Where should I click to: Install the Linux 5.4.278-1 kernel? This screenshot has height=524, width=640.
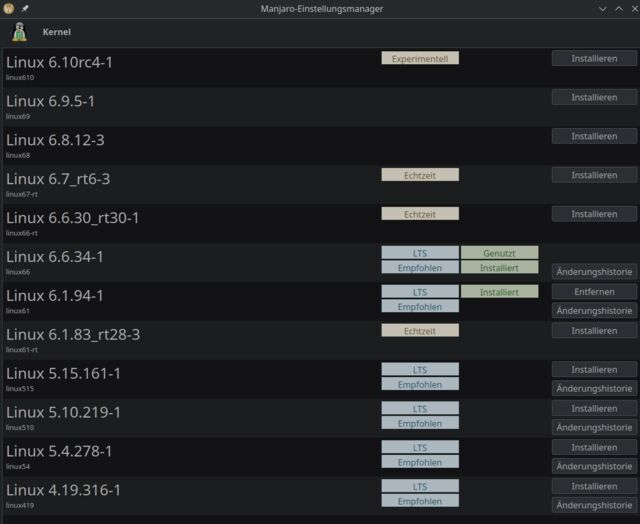tap(594, 447)
